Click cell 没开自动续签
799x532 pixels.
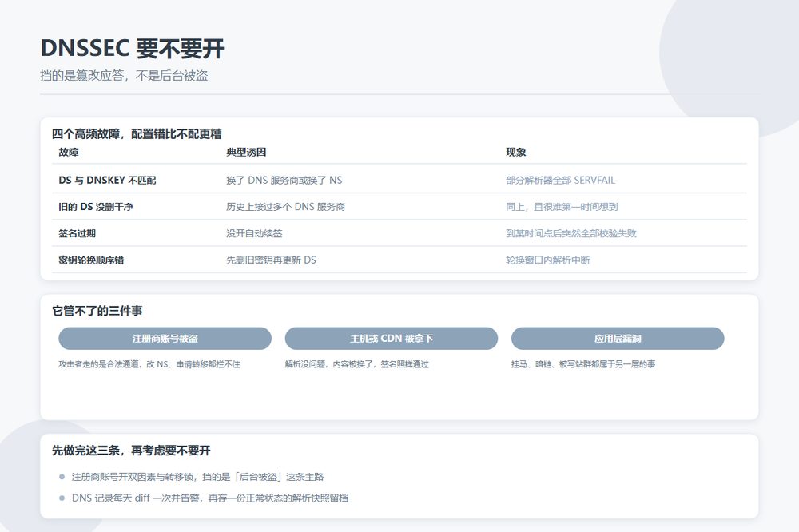(254, 233)
